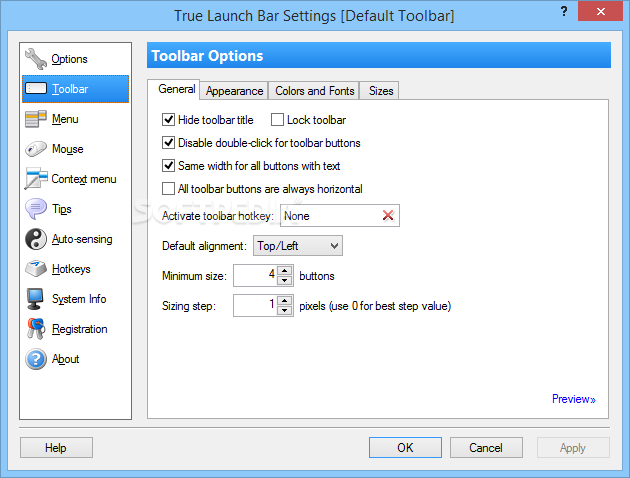The height and width of the screenshot is (478, 630).
Task: Open the Context menu settings page
Action: click(84, 179)
